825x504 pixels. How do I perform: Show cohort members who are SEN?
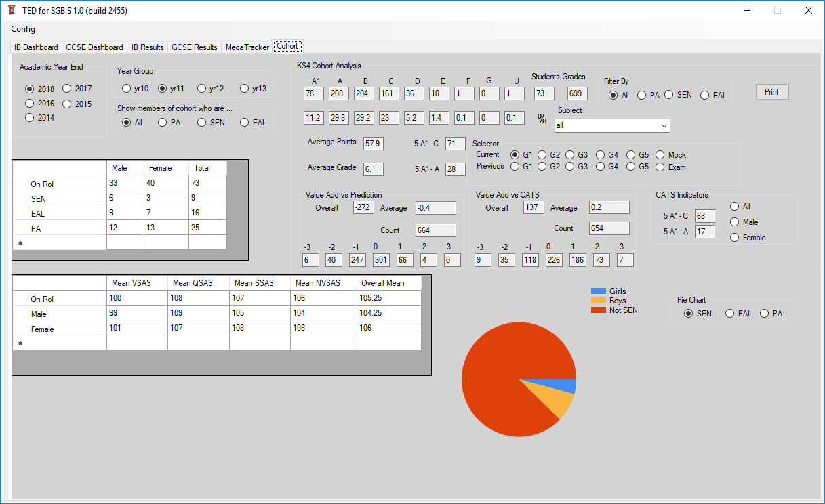[x=212, y=123]
